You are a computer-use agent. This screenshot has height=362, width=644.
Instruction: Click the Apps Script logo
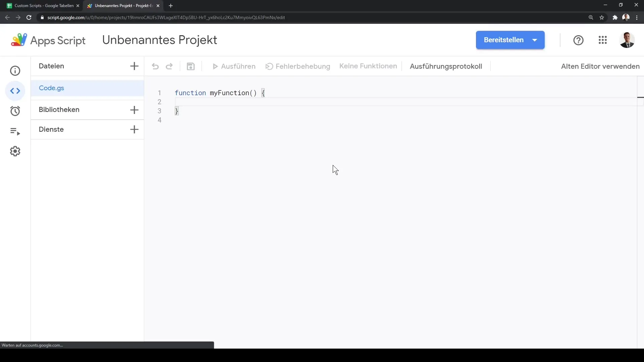click(48, 40)
